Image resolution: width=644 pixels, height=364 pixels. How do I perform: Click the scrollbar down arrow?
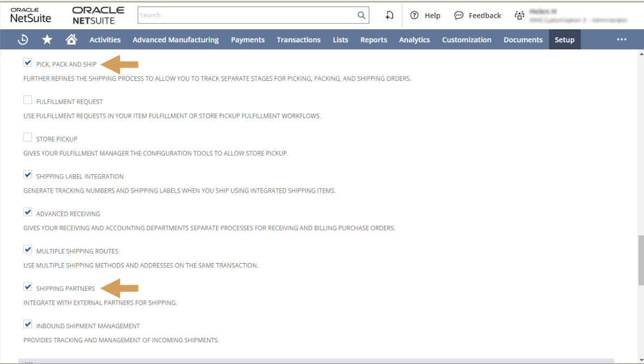(641, 360)
